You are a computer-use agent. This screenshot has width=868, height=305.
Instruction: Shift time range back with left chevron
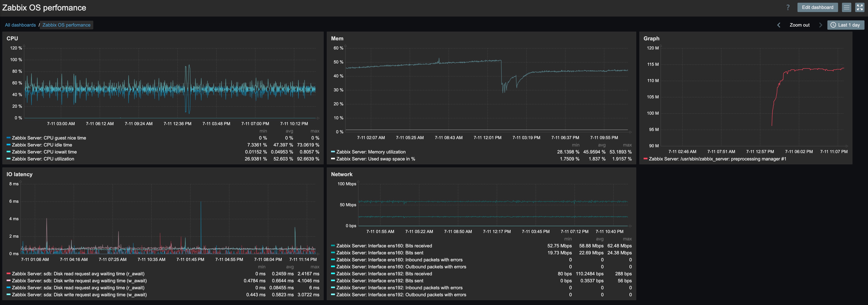(x=779, y=25)
